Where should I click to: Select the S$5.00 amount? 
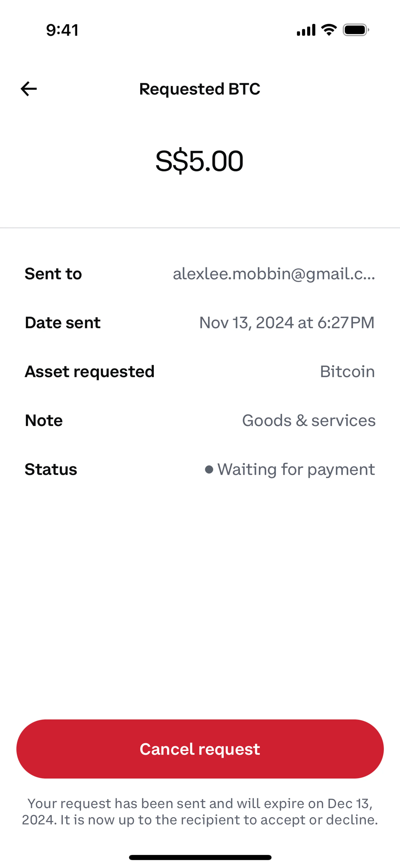point(199,161)
